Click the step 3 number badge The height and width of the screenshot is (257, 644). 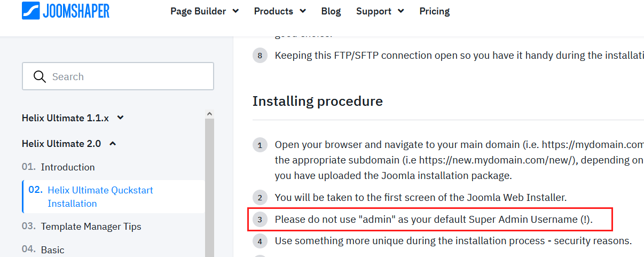click(260, 220)
